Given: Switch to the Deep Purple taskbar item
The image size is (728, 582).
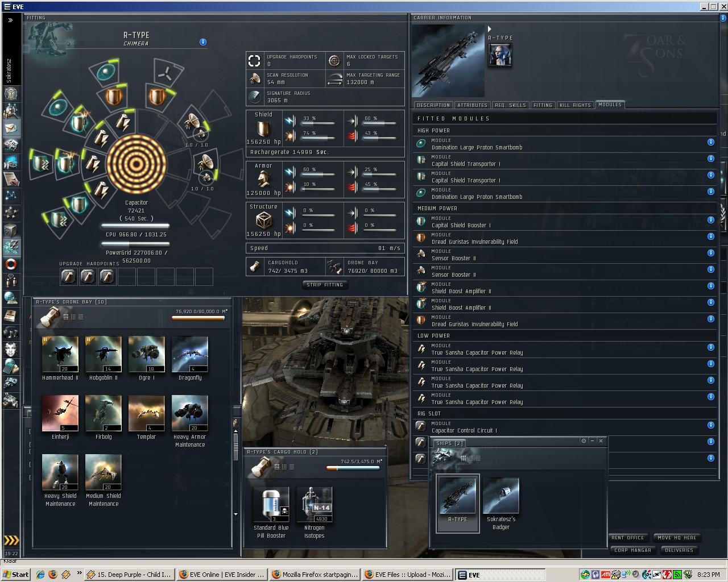Looking at the screenshot, I should (129, 575).
